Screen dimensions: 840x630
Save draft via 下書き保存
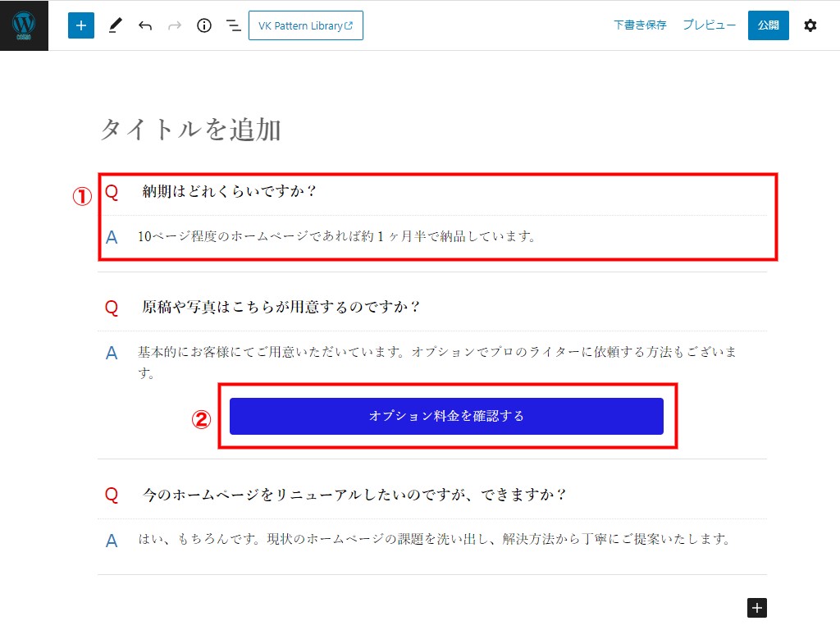point(640,25)
